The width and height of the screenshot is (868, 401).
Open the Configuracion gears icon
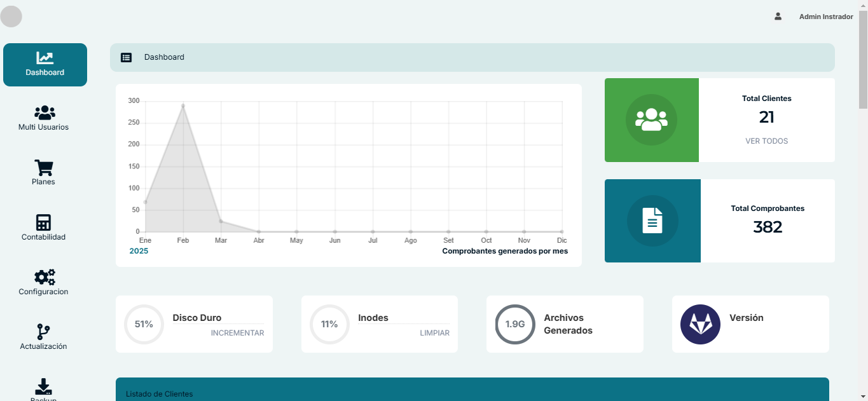click(x=44, y=277)
